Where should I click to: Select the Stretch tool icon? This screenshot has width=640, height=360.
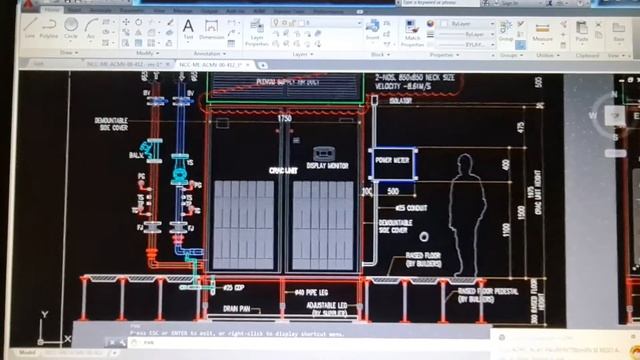(x=126, y=43)
